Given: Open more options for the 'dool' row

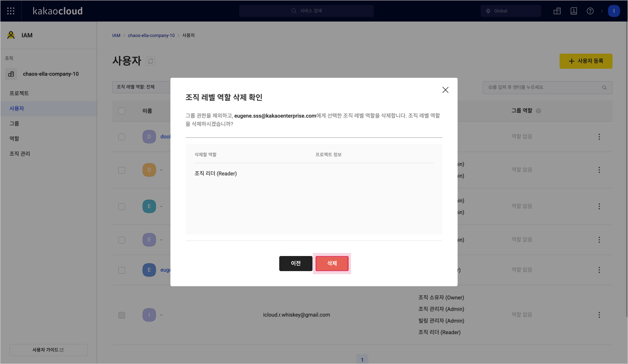Looking at the screenshot, I should click(599, 137).
